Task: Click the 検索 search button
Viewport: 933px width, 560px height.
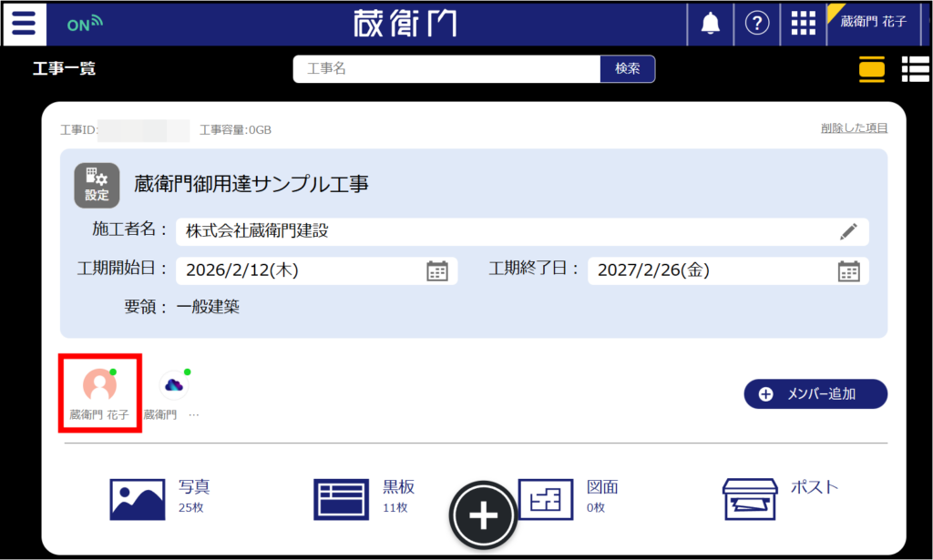Action: pos(627,69)
